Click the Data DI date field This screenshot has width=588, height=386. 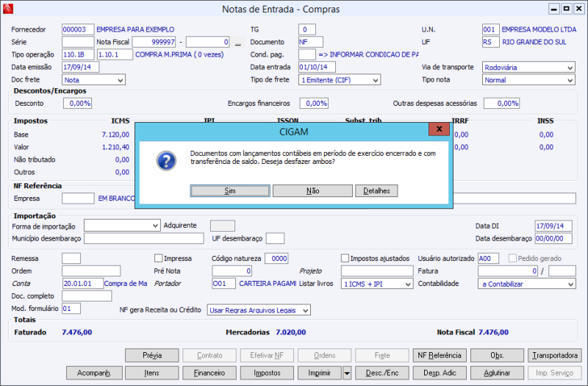[553, 226]
